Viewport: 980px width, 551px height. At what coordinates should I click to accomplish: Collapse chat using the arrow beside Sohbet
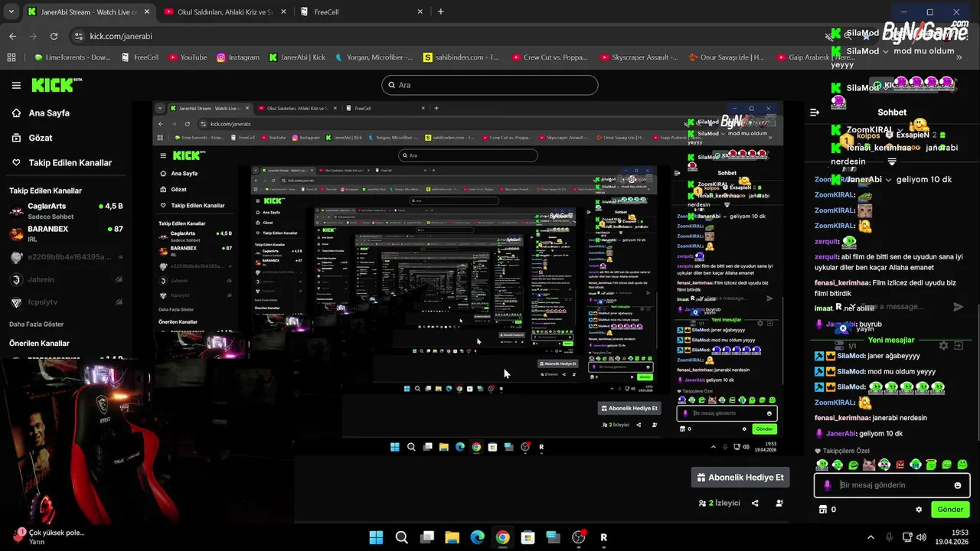(815, 112)
